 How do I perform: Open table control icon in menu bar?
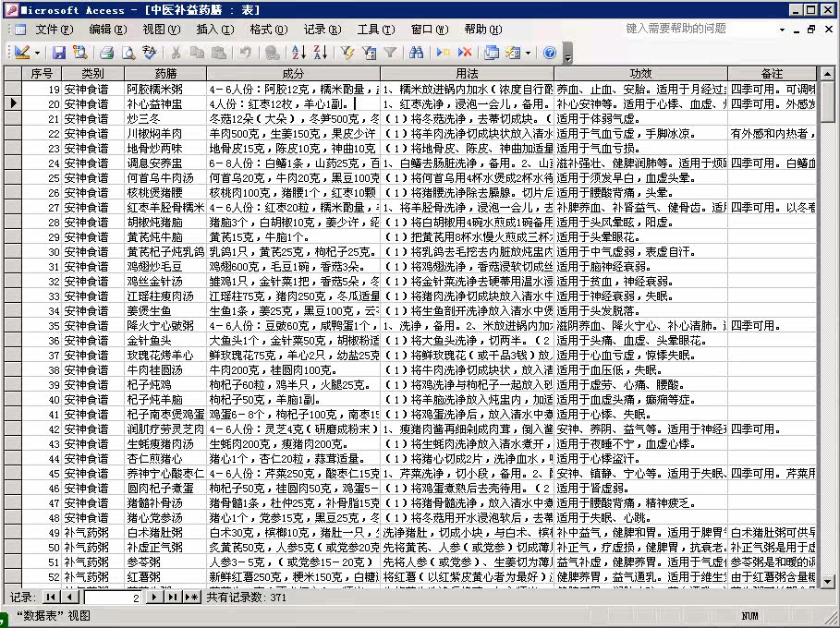tap(19, 30)
